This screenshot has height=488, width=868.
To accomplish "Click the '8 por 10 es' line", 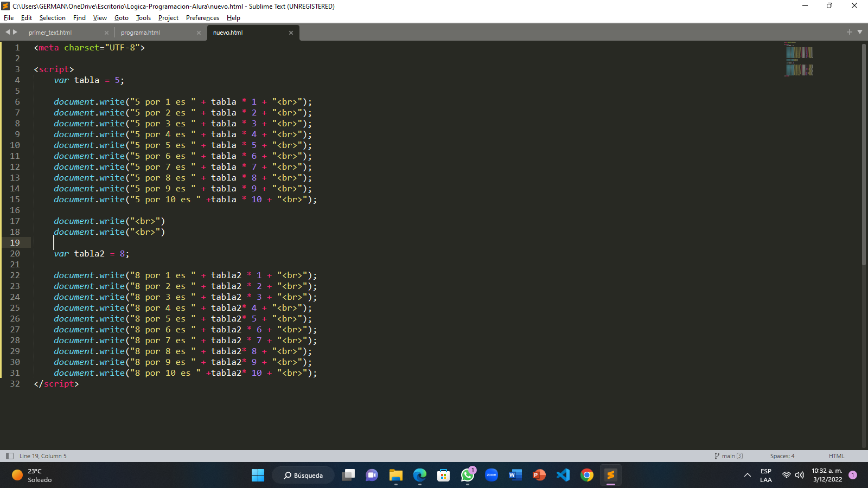I will tap(186, 373).
